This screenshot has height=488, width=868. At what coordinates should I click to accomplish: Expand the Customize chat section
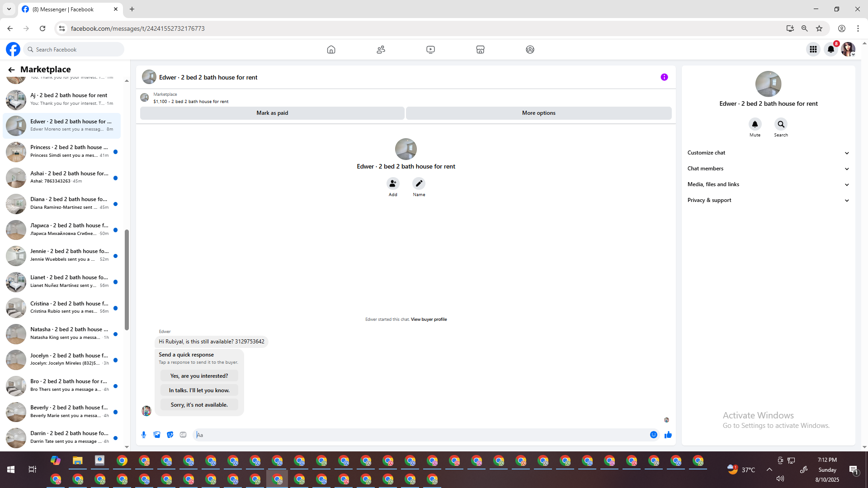tap(768, 153)
